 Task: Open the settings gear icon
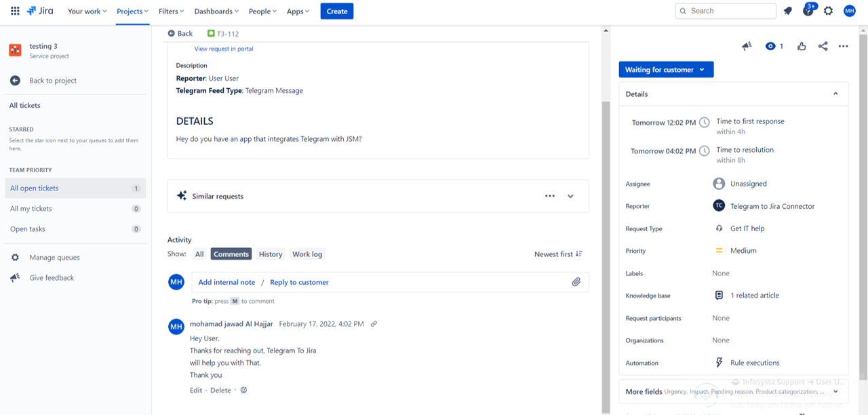828,11
